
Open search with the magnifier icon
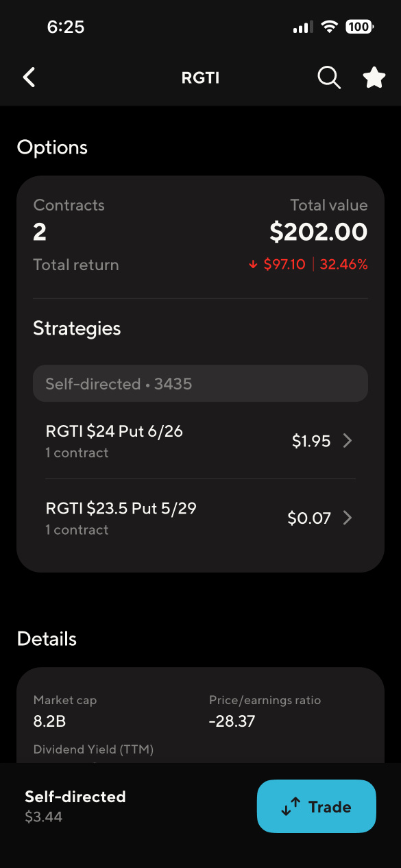[329, 77]
